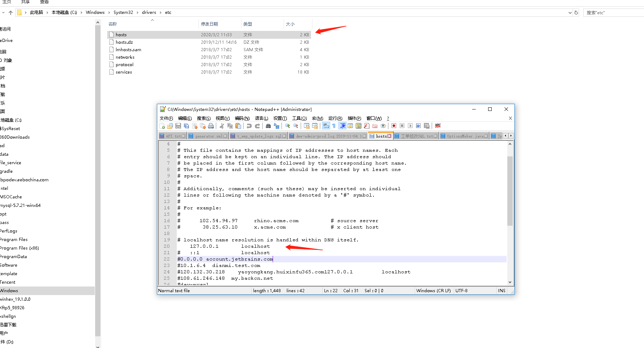Image resolution: width=644 pixels, height=348 pixels.
Task: Open the 视图(V) menu
Action: tap(223, 118)
